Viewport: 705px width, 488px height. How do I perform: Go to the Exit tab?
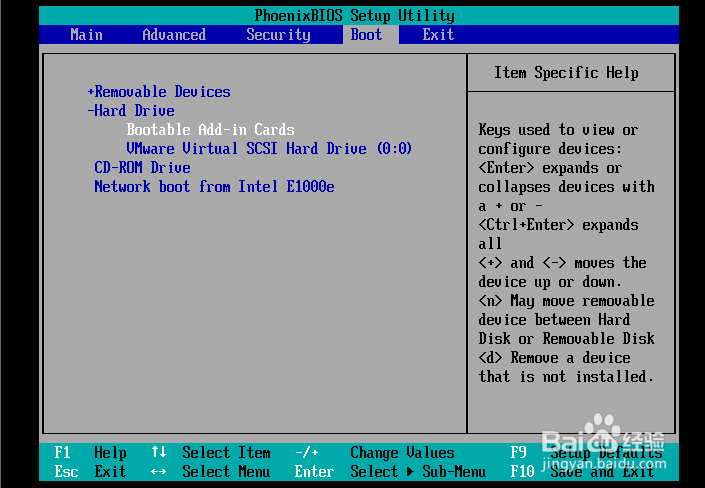[438, 35]
